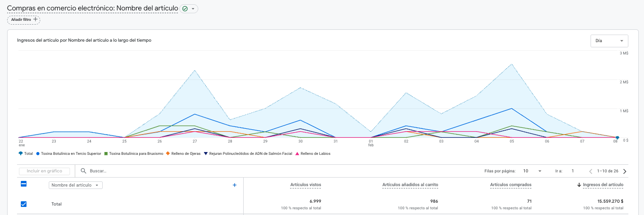Click the plus icon in Añadir filtro
This screenshot has width=644, height=215.
click(35, 19)
